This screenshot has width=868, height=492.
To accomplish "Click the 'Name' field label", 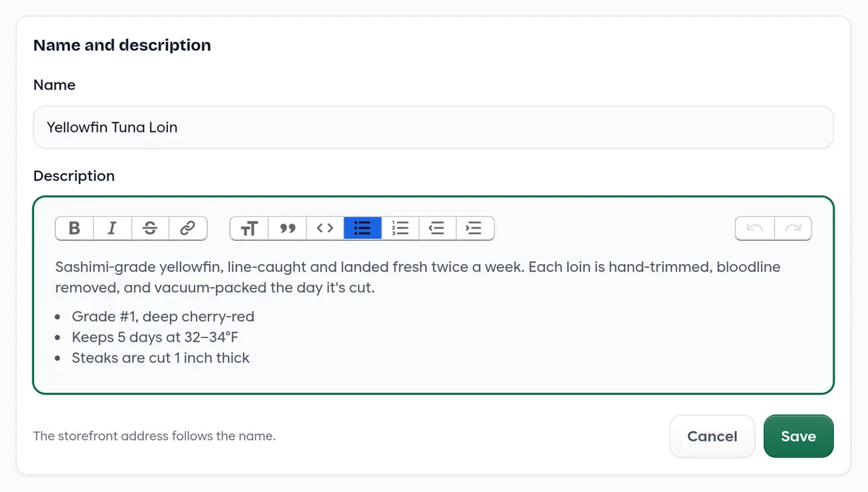I will [x=54, y=85].
